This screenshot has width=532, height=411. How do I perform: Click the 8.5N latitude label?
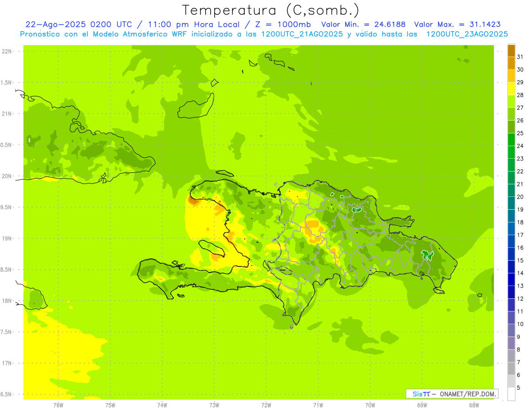point(7,270)
